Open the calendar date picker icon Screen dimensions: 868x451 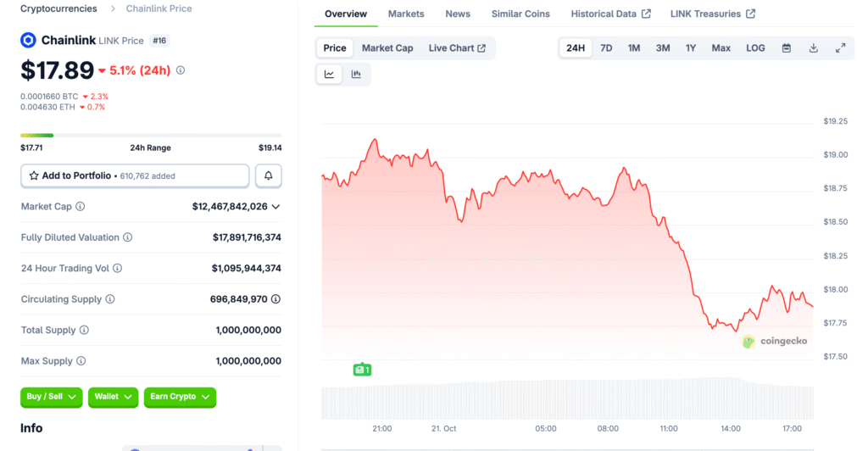click(786, 48)
